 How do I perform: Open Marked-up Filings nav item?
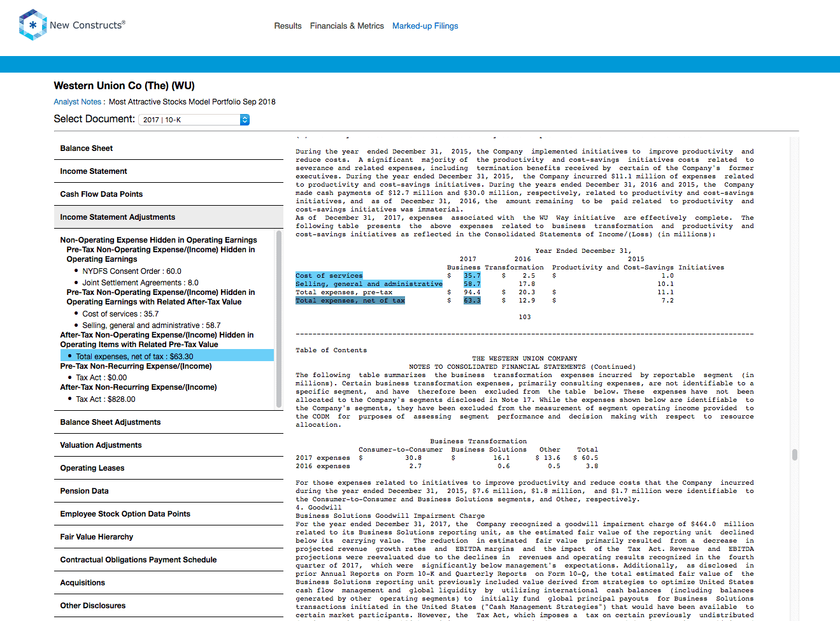click(x=425, y=26)
